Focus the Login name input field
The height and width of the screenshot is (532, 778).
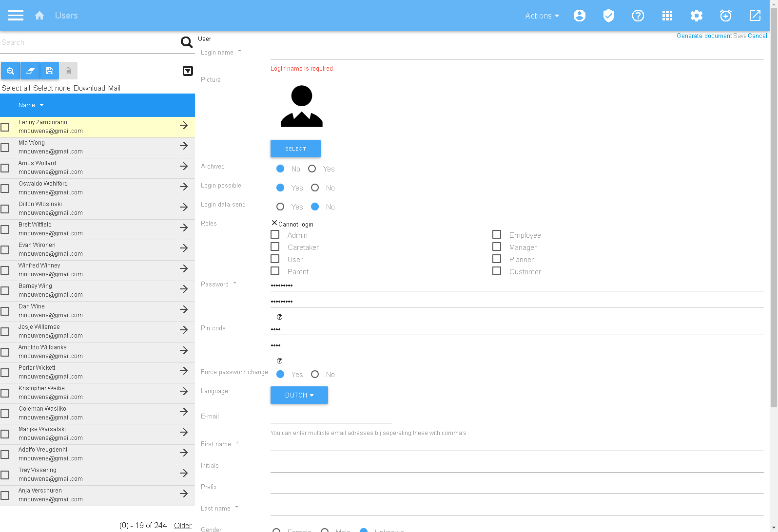[x=517, y=53]
